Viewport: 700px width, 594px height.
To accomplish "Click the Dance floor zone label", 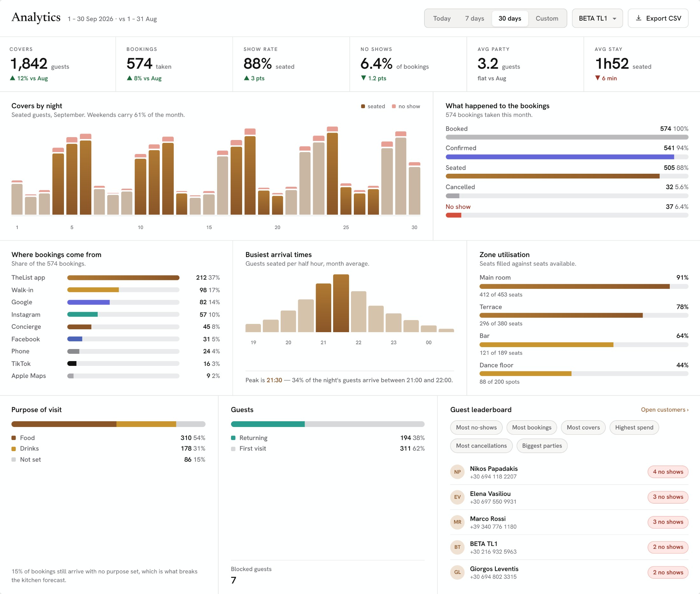I will (496, 365).
